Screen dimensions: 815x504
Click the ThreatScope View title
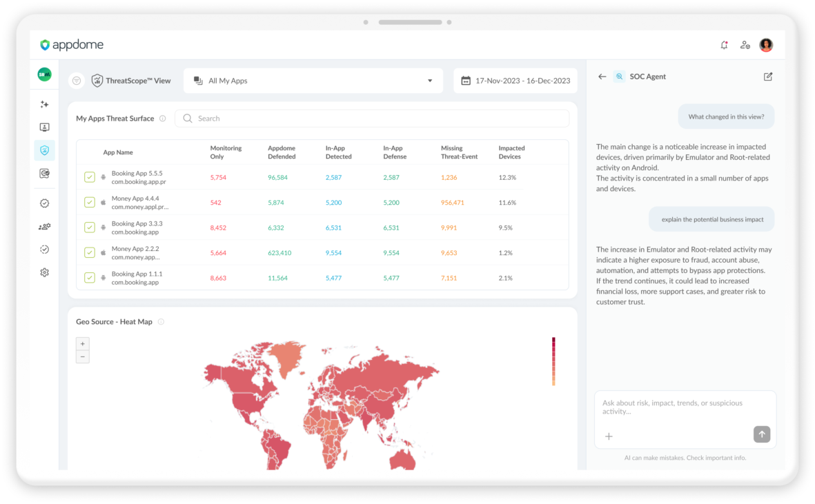[x=138, y=81]
